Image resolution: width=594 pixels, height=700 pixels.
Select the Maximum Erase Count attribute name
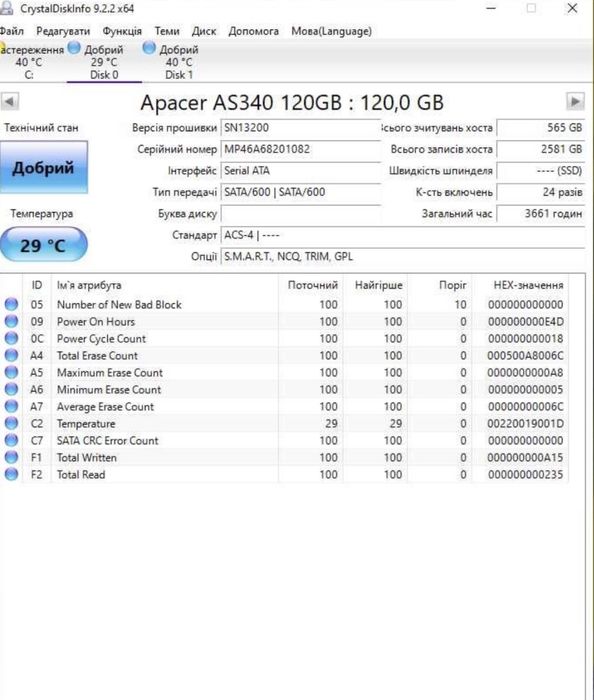(x=110, y=372)
